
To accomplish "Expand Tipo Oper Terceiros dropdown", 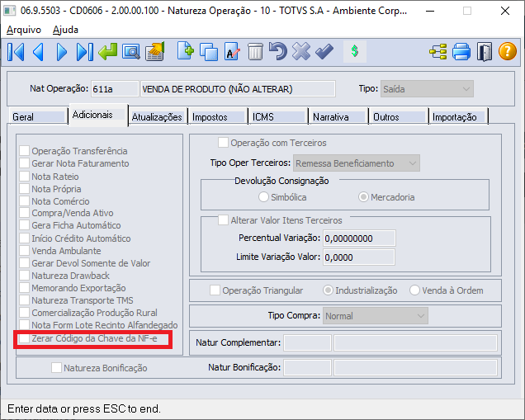I will (x=357, y=163).
